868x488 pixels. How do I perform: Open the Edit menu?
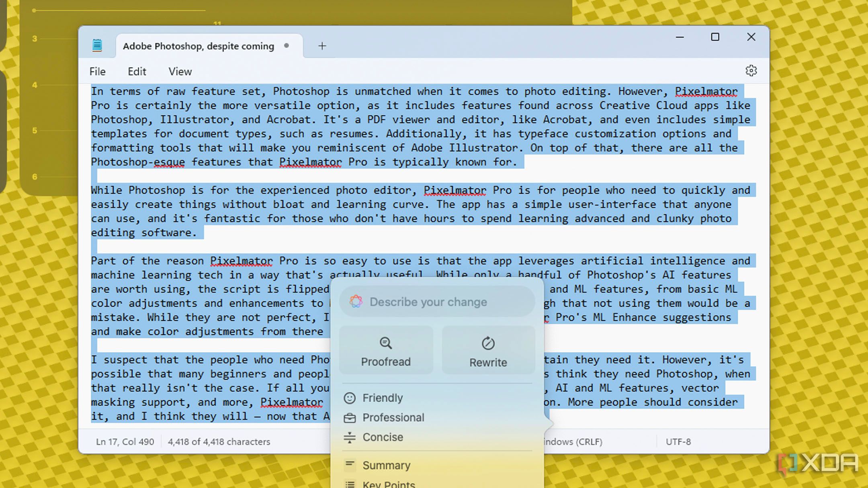click(x=137, y=71)
